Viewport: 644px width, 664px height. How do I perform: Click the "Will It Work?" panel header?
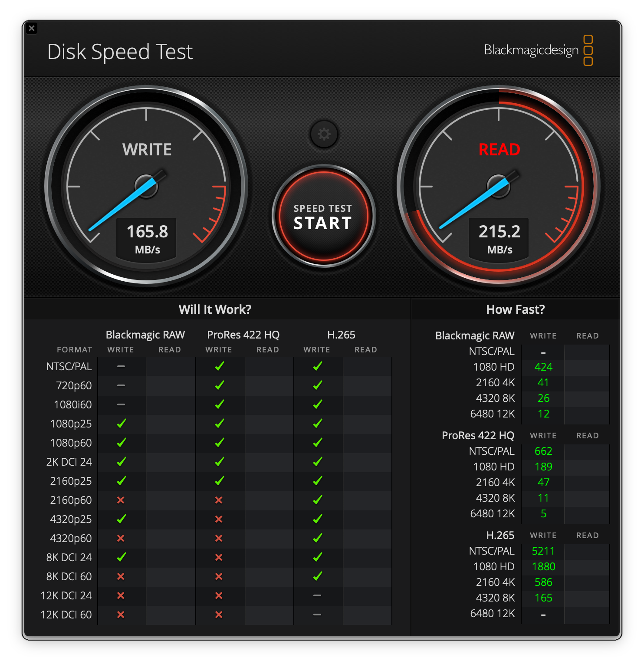[x=215, y=309]
